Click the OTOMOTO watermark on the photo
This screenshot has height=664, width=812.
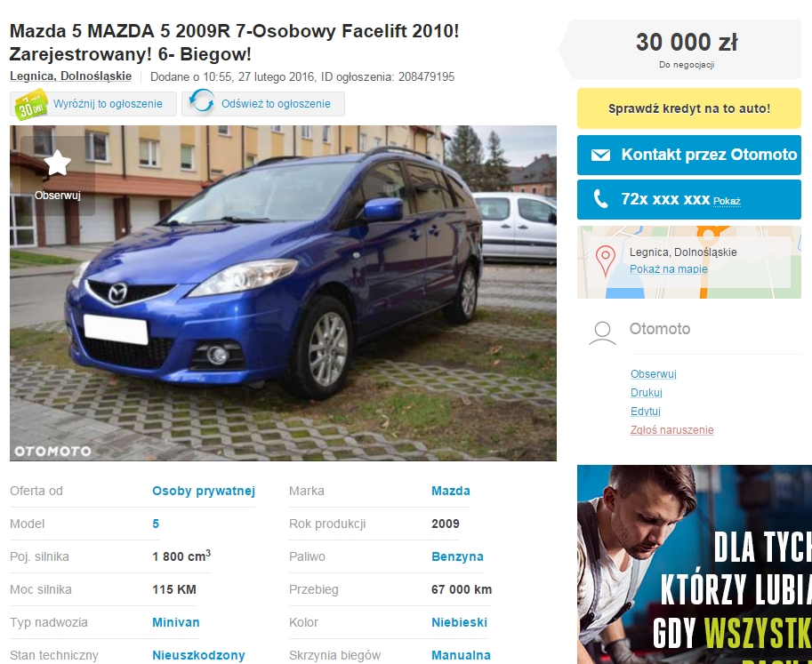click(52, 452)
